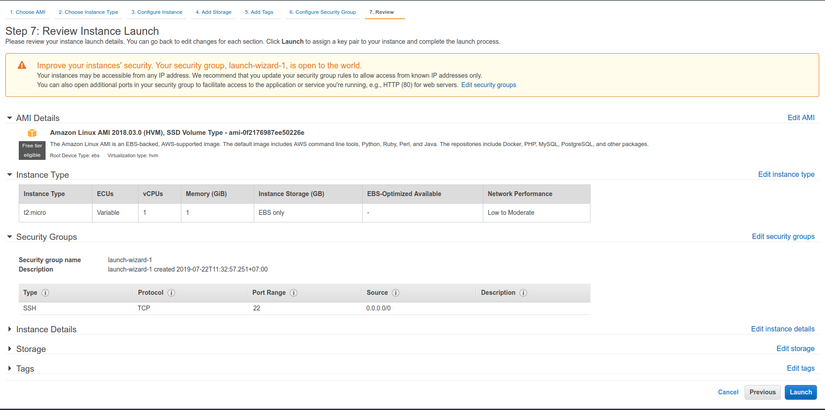Go to the 1. Choose AMI step tab
The image size is (825, 410).
pyautogui.click(x=27, y=12)
